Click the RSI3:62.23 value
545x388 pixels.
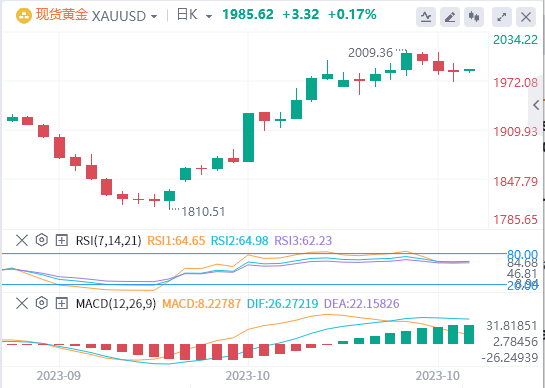click(303, 241)
